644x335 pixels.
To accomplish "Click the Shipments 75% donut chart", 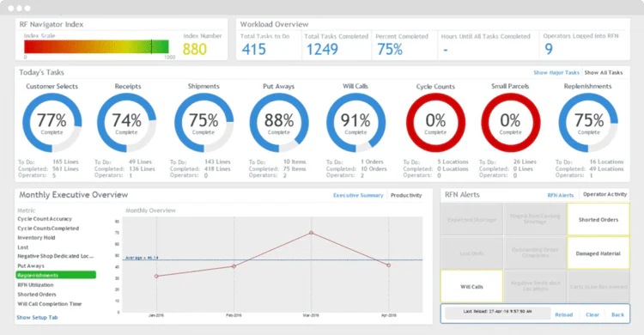I will [204, 123].
